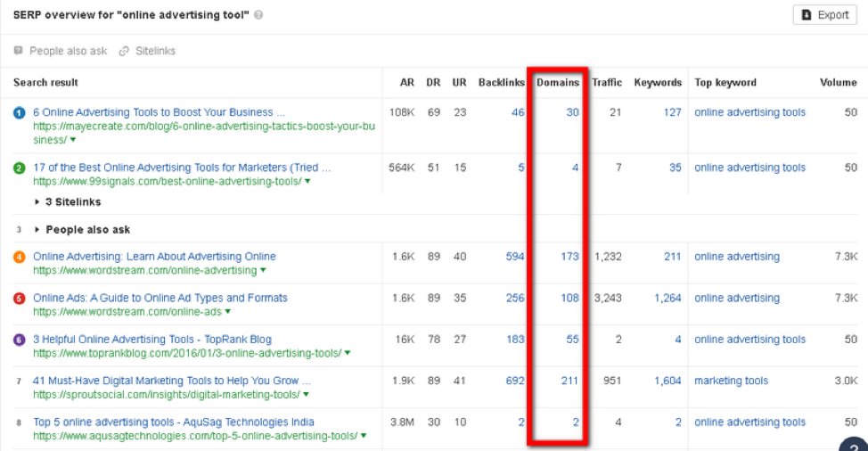Open dropdown next to wordstream online-ads URL

pyautogui.click(x=228, y=312)
